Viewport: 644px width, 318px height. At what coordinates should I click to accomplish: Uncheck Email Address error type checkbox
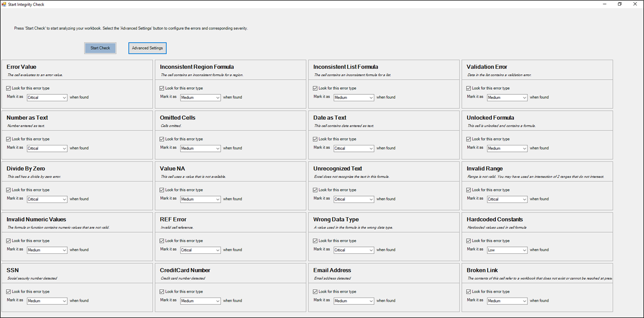click(x=315, y=292)
